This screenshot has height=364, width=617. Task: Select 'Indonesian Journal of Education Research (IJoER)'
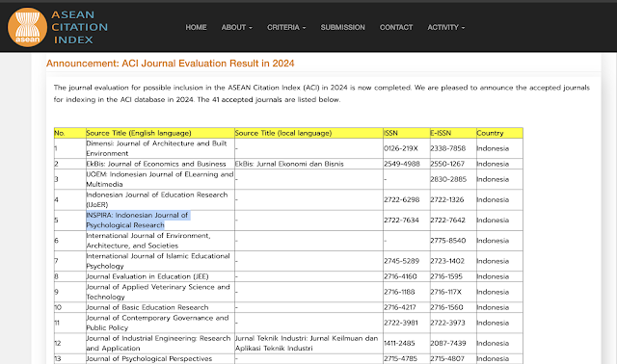[157, 199]
